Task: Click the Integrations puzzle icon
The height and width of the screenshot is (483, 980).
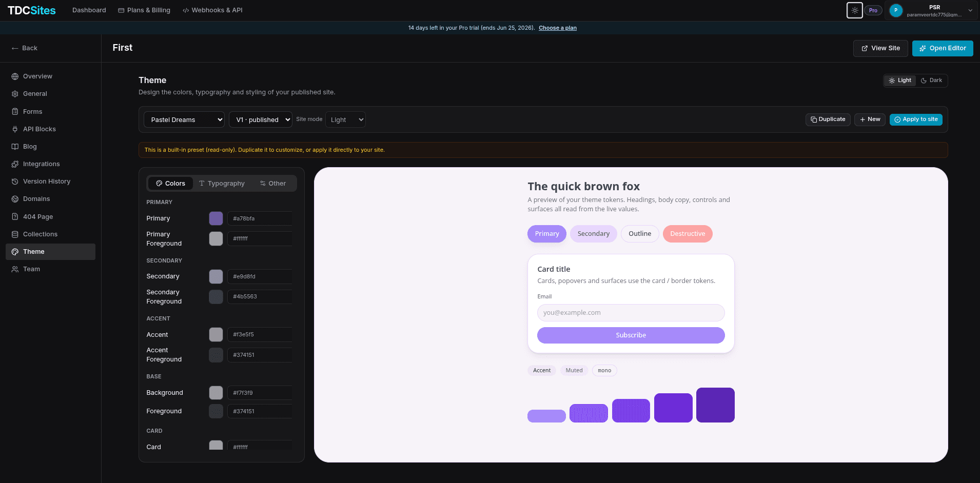Action: tap(15, 164)
